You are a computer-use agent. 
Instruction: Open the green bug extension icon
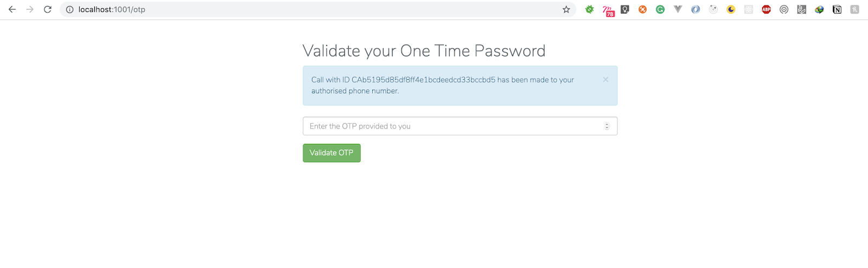click(590, 9)
